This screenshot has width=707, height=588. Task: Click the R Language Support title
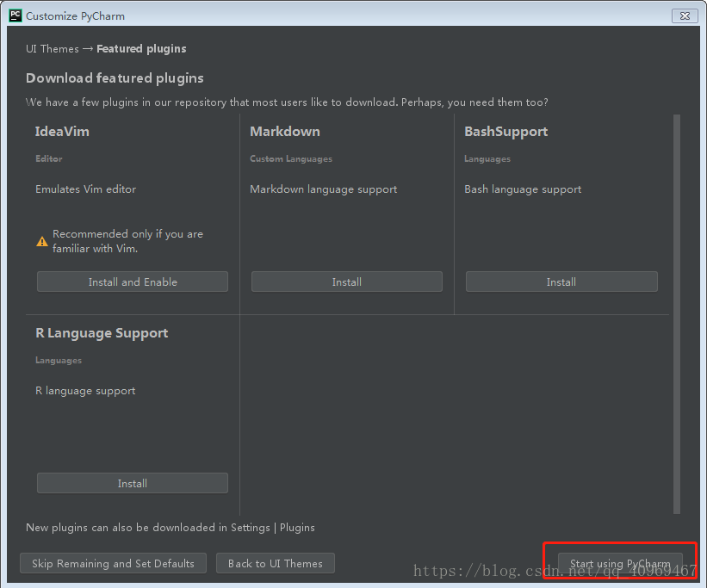(102, 333)
